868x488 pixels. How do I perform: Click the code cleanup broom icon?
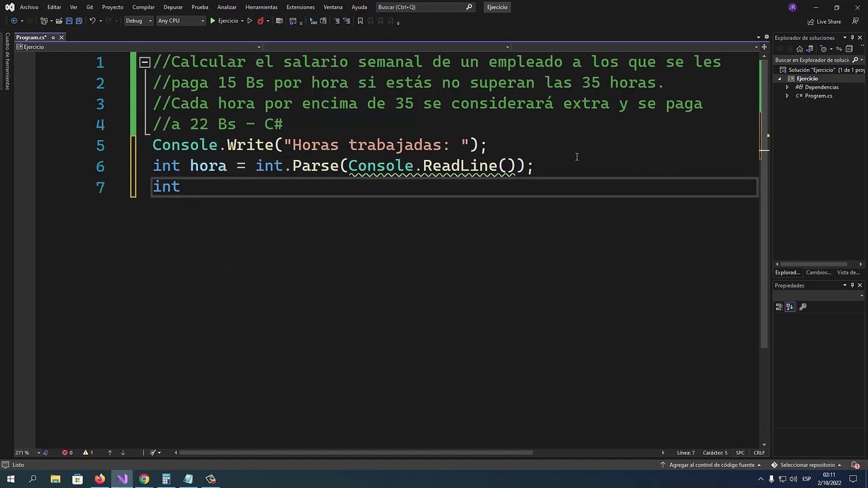tap(153, 453)
